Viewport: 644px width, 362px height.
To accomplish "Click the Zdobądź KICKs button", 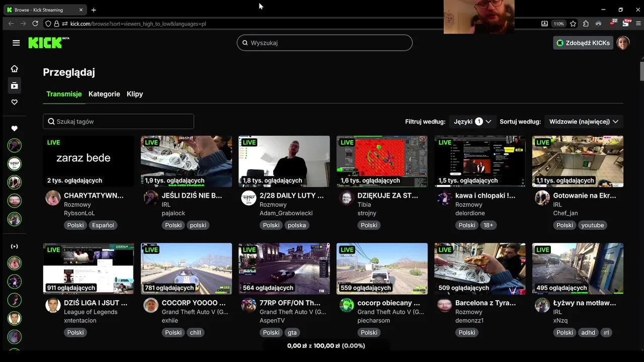I will coord(583,43).
